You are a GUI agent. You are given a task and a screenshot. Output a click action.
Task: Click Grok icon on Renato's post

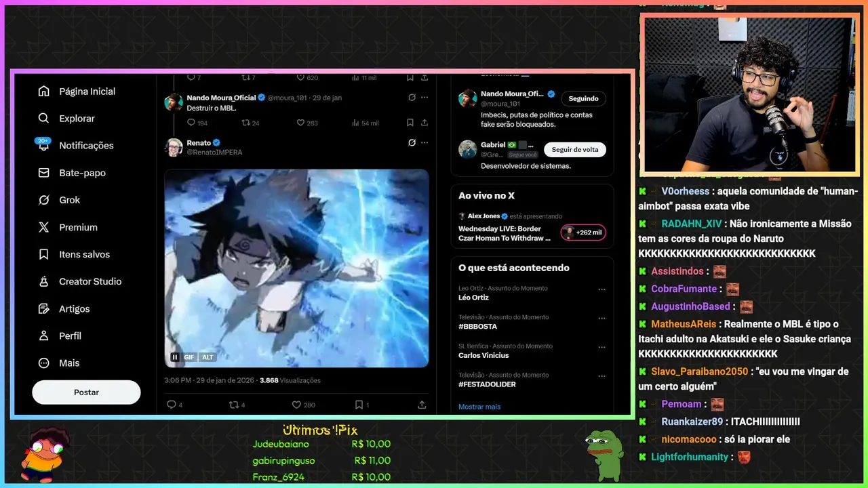coord(411,143)
